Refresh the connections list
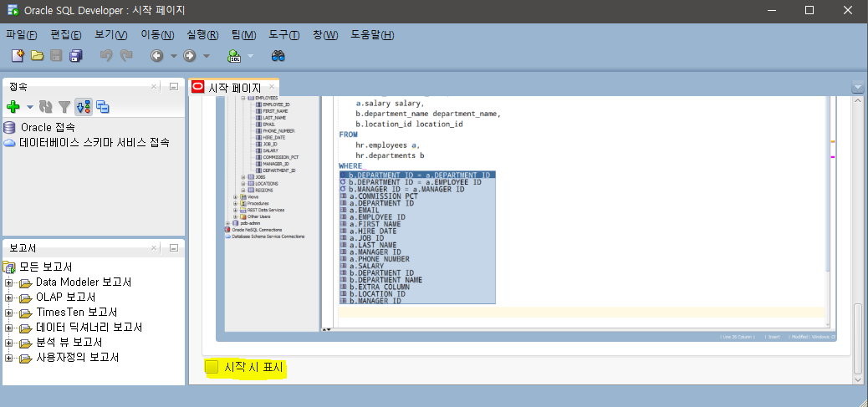Viewport: 868px width, 407px height. pyautogui.click(x=46, y=107)
